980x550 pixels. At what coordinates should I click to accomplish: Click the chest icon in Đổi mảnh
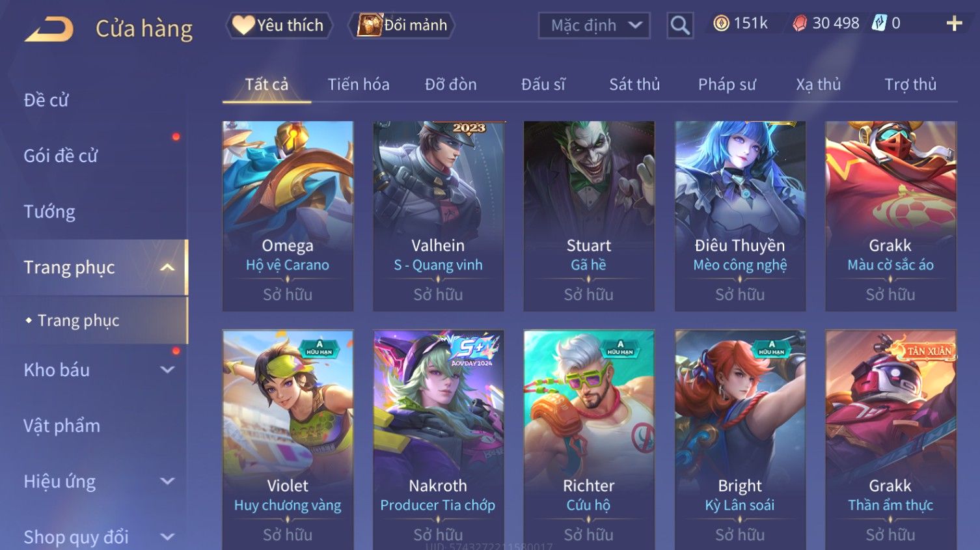pos(369,25)
